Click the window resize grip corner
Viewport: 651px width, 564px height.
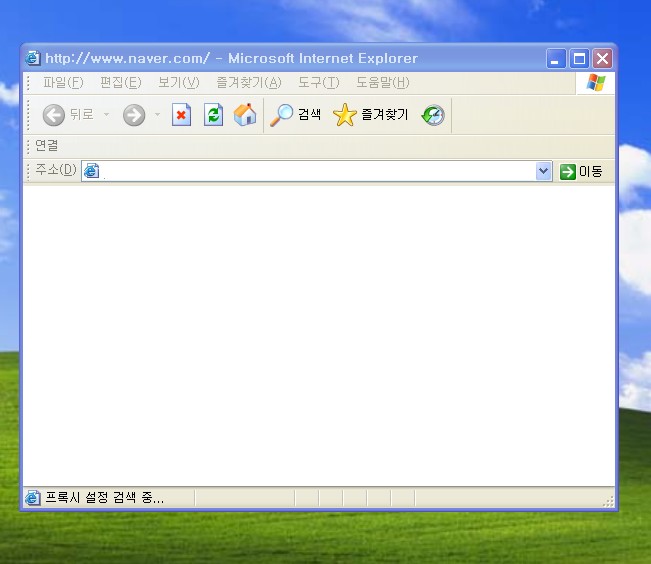609,502
